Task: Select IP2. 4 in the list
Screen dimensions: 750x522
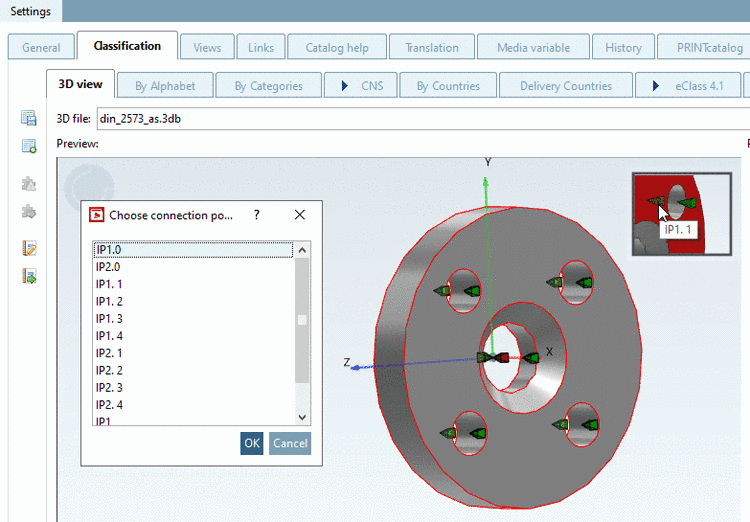Action: point(193,405)
